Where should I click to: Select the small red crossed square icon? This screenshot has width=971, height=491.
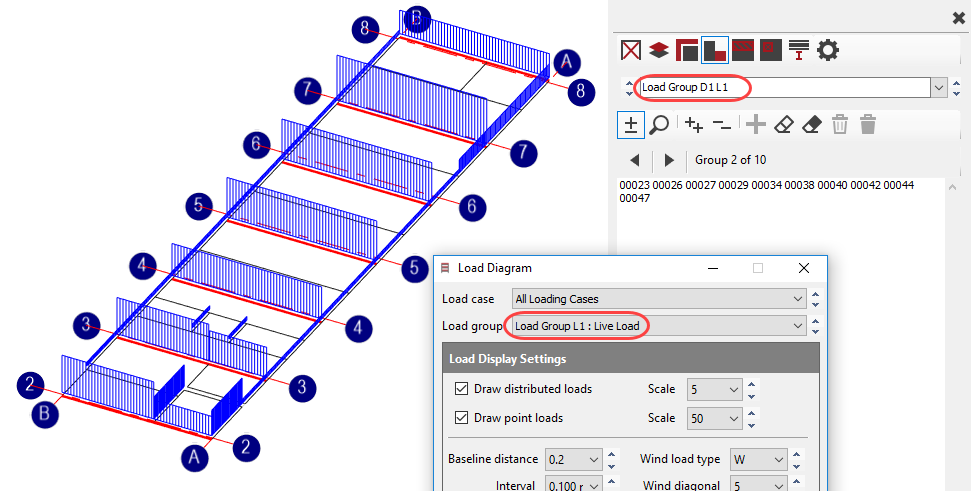click(770, 50)
